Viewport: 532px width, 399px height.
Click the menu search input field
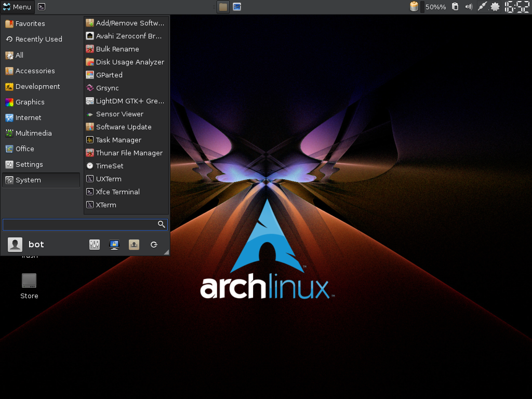coord(85,224)
